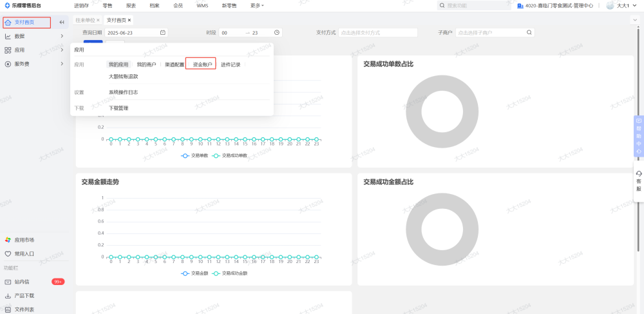Click the 数据 chart icon in the sidebar
Screen dimensions: 644x314
coord(8,36)
